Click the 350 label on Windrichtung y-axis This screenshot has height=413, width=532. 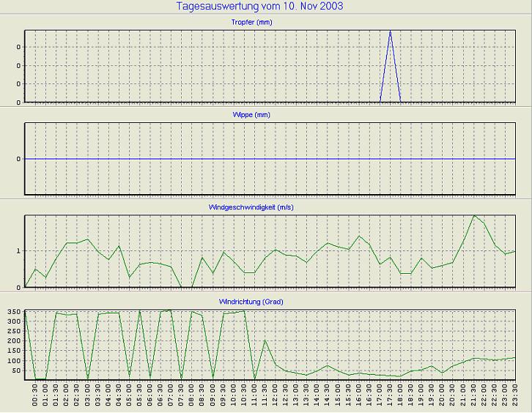13,311
